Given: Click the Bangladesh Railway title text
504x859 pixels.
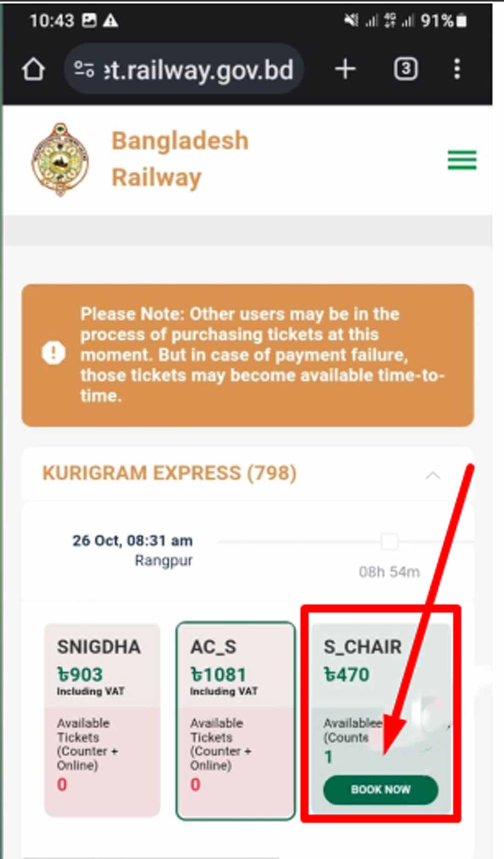Looking at the screenshot, I should pos(180,159).
